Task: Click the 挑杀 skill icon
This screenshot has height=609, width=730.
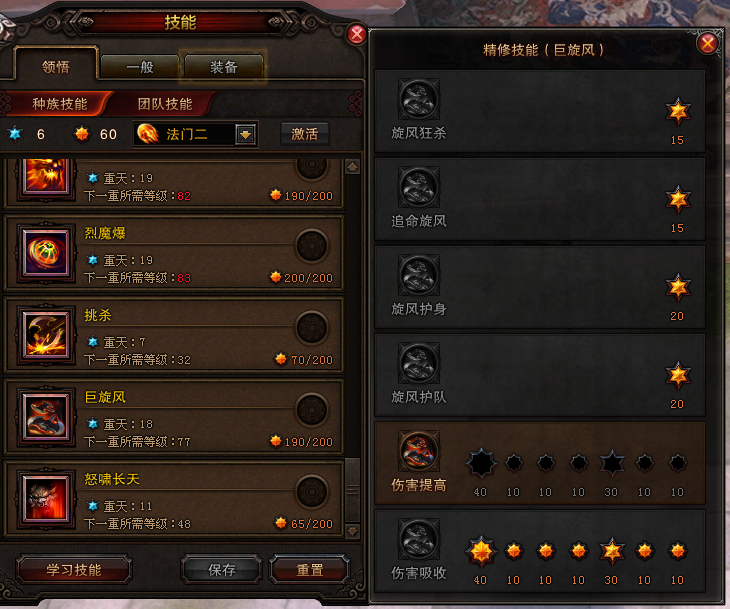Action: click(46, 335)
